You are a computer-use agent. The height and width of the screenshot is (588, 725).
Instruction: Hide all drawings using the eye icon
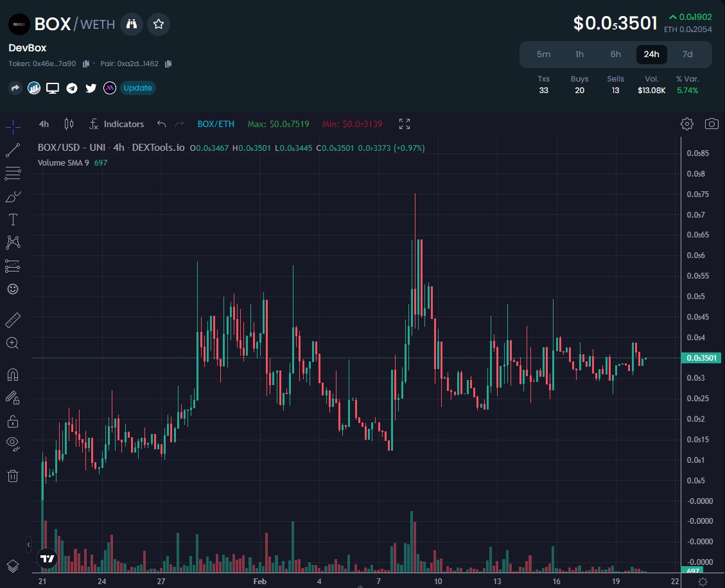[x=12, y=444]
